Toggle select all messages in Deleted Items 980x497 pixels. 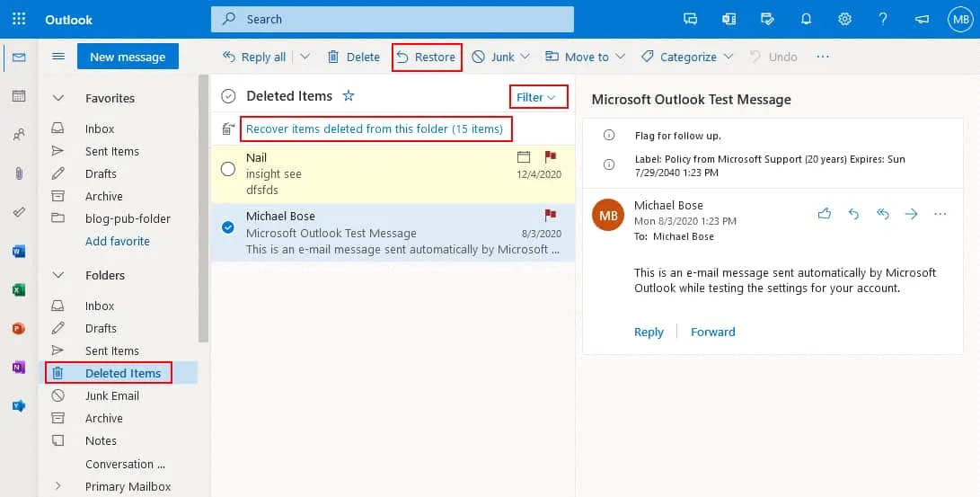(228, 96)
